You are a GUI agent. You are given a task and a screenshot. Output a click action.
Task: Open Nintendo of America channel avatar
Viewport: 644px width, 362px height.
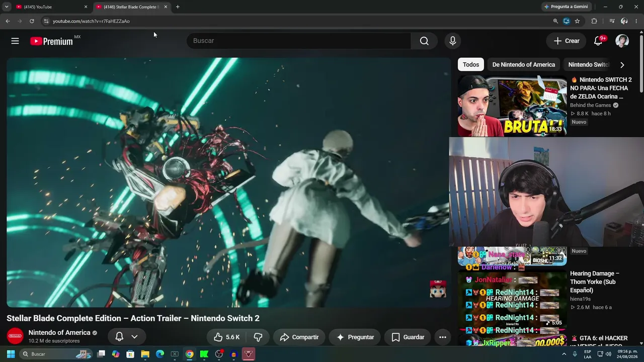point(15,336)
